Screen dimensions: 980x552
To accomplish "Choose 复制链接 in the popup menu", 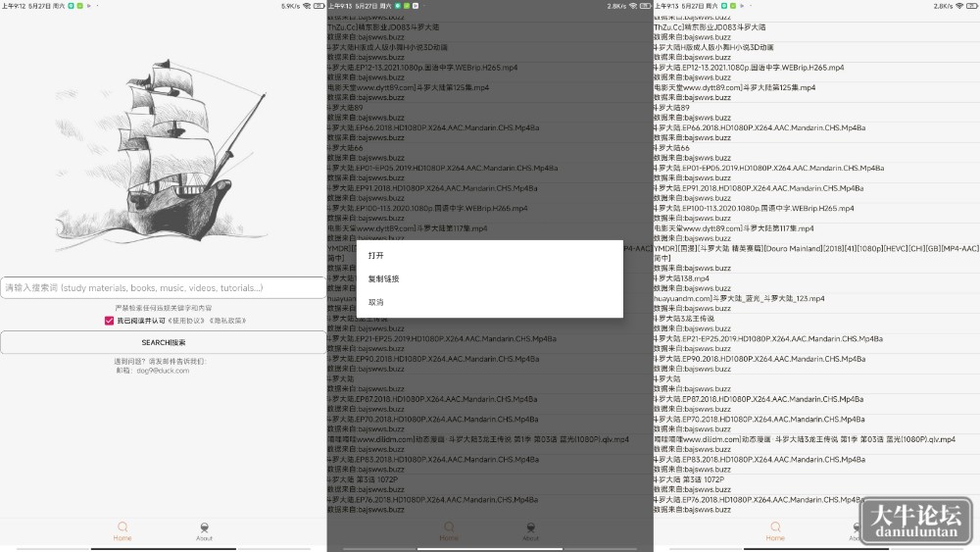I will click(x=490, y=278).
